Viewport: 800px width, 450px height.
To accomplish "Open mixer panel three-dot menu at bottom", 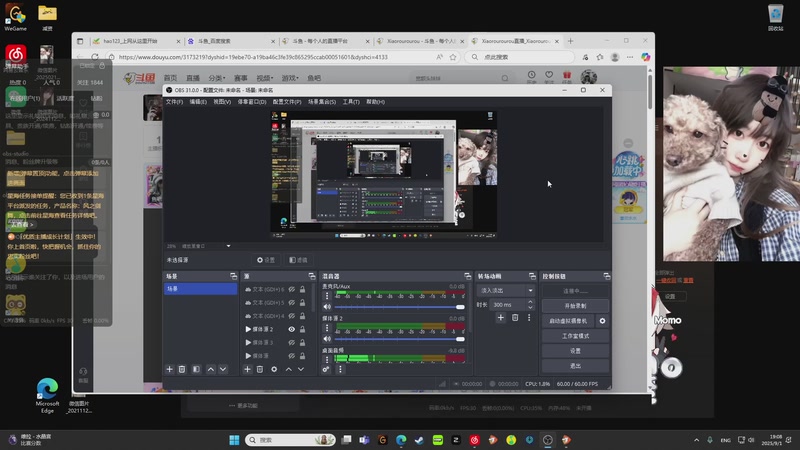I will [340, 369].
